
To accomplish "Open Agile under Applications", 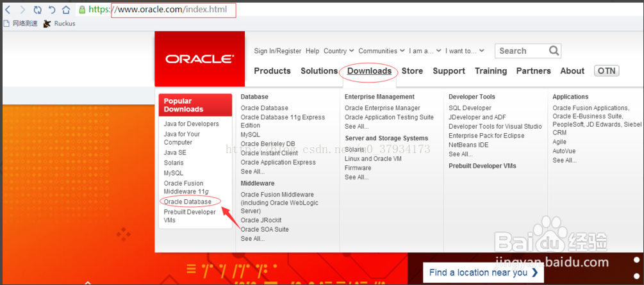I will pos(559,142).
